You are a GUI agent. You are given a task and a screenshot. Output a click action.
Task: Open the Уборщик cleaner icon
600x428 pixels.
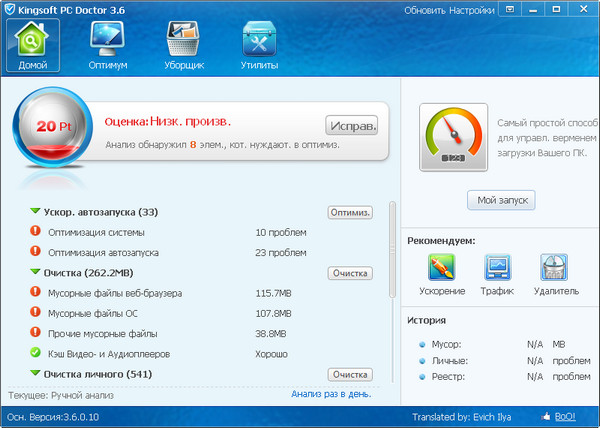tap(184, 42)
